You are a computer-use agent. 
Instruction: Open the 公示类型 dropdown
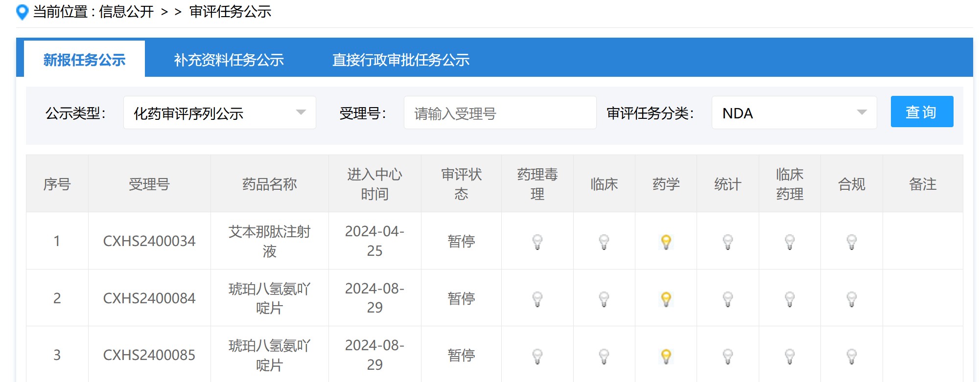point(220,112)
